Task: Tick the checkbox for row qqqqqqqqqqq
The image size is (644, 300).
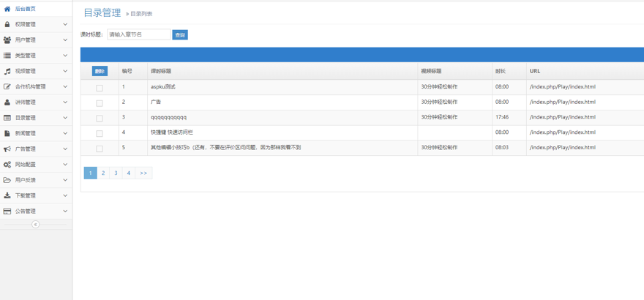Action: point(100,119)
